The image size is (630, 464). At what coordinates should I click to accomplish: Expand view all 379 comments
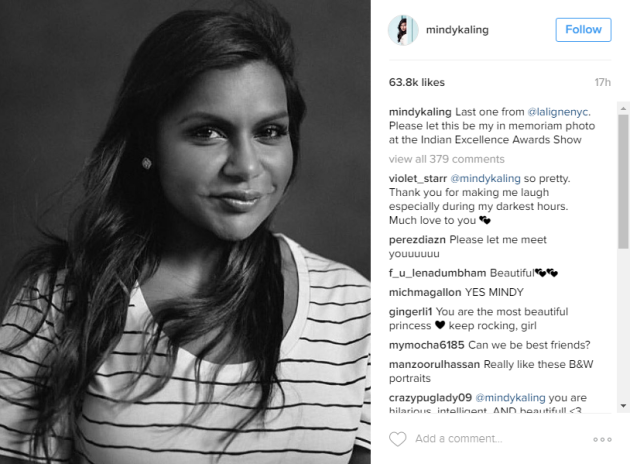446,159
